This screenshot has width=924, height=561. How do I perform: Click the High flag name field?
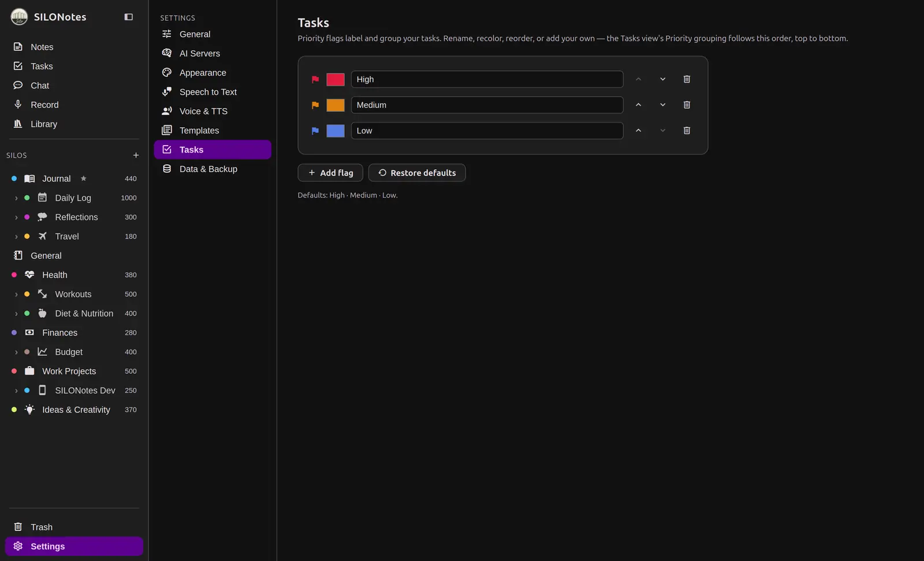point(487,79)
